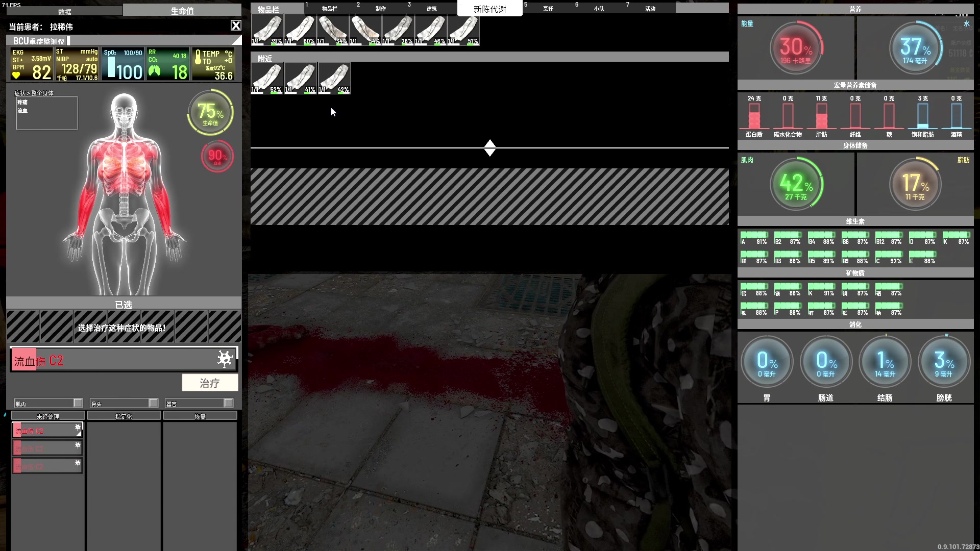Select the nearby 52% rag
980x551 pixels.
(x=267, y=78)
